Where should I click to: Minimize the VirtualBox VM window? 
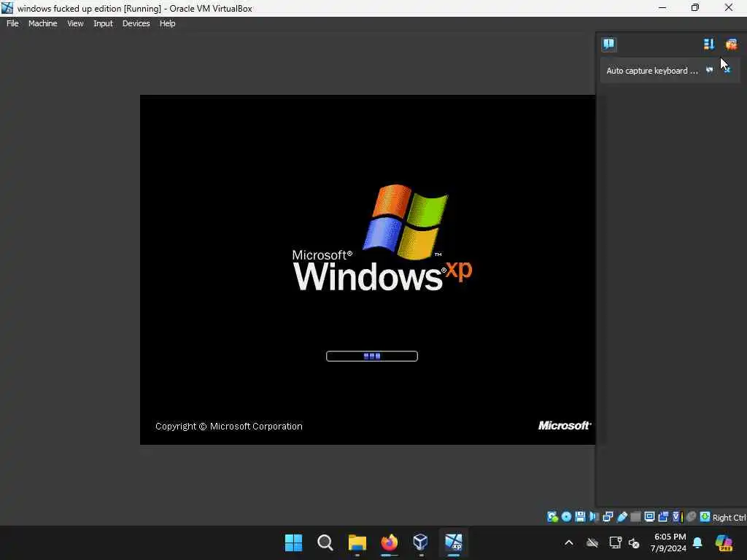(x=662, y=7)
